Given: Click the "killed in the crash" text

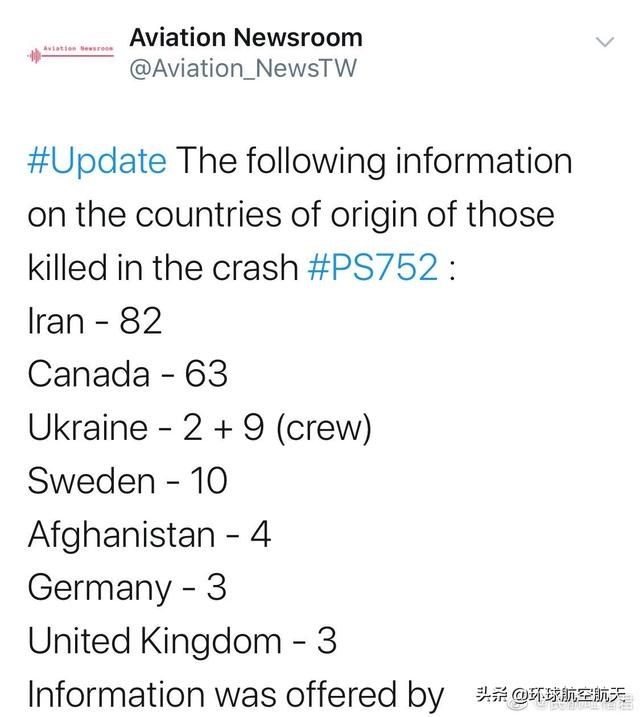Looking at the screenshot, I should tap(163, 268).
